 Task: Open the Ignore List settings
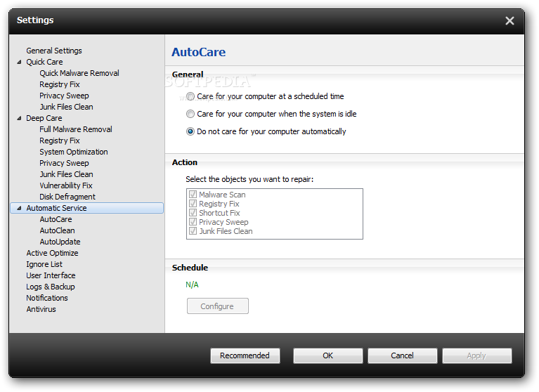click(x=44, y=264)
